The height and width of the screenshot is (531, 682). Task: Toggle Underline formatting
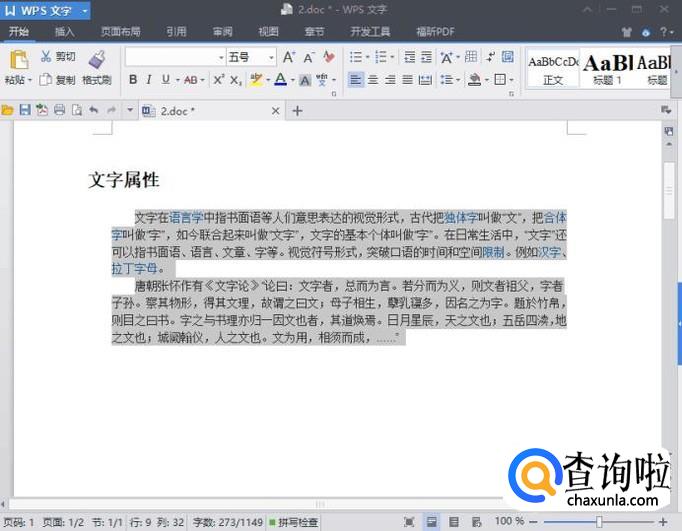(x=166, y=80)
